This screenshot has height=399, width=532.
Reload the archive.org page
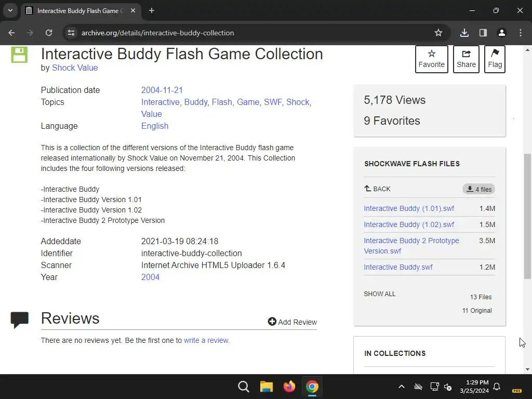tap(49, 33)
